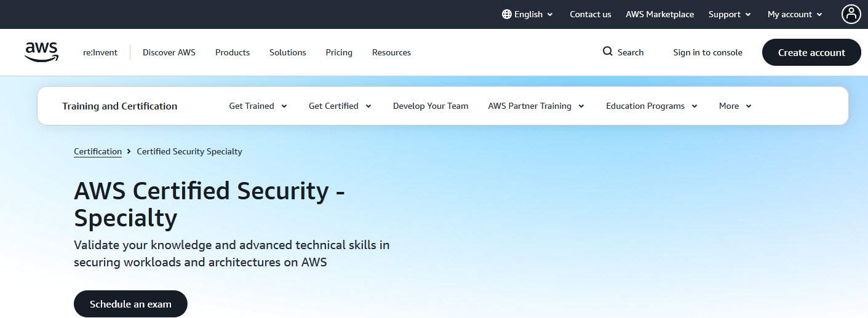This screenshot has width=868, height=318.
Task: Click the Certified Security Specialty breadcrumb text
Action: (189, 151)
